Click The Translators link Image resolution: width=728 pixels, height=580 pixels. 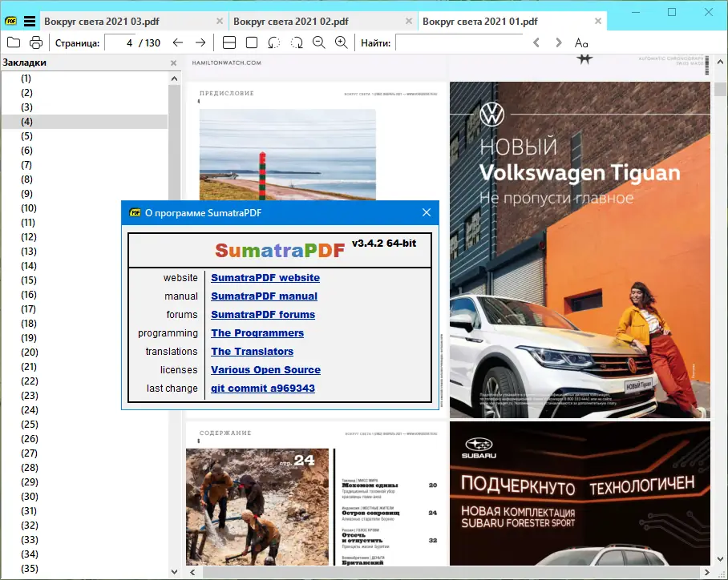(x=252, y=351)
